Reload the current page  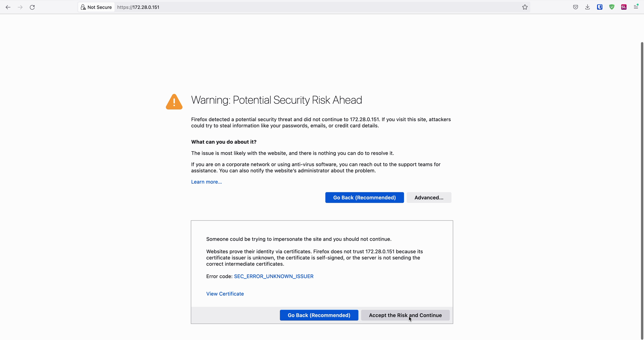tap(32, 7)
